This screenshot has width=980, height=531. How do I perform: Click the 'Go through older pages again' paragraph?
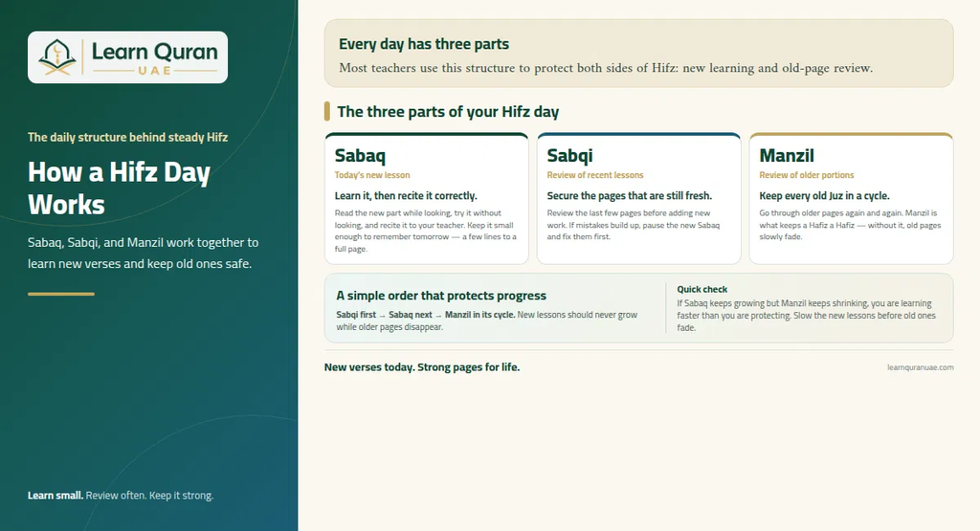click(850, 225)
